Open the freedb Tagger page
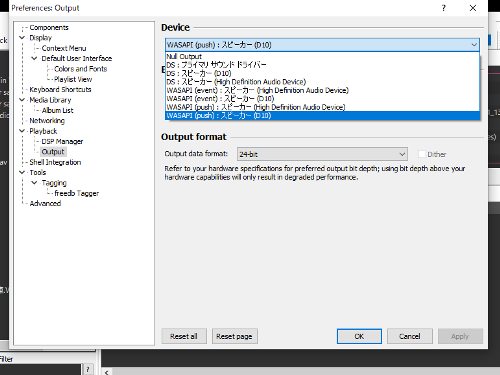 point(77,193)
